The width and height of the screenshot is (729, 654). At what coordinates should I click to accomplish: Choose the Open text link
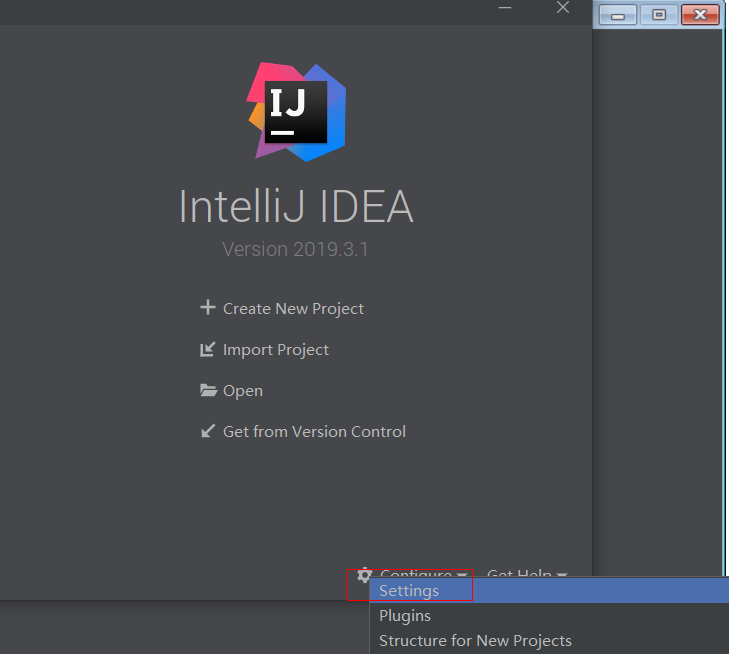point(243,391)
